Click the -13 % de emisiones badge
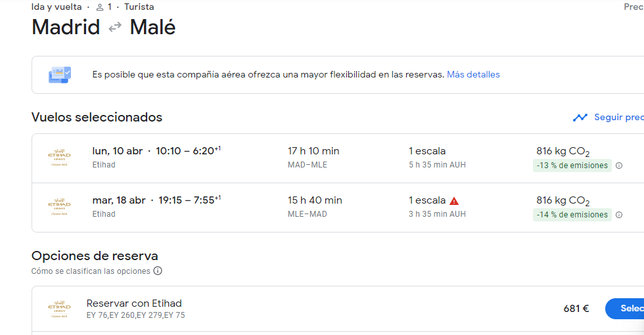This screenshot has height=335, width=644. pyautogui.click(x=572, y=166)
